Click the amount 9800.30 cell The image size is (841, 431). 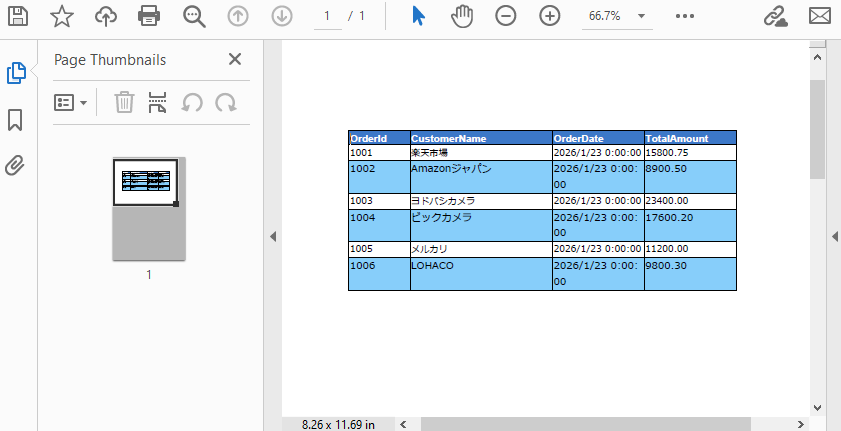(690, 274)
